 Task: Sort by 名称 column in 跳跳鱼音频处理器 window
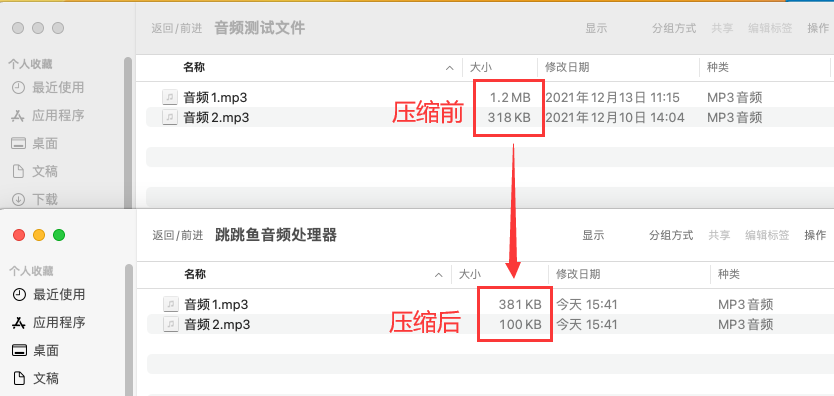(x=195, y=274)
